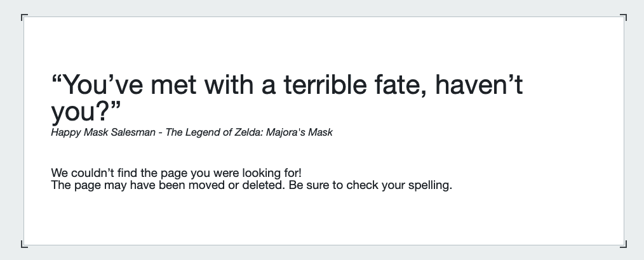Viewport: 644px width, 260px height.
Task: Click the "You've met with a terrible fate" heading
Action: [286, 98]
